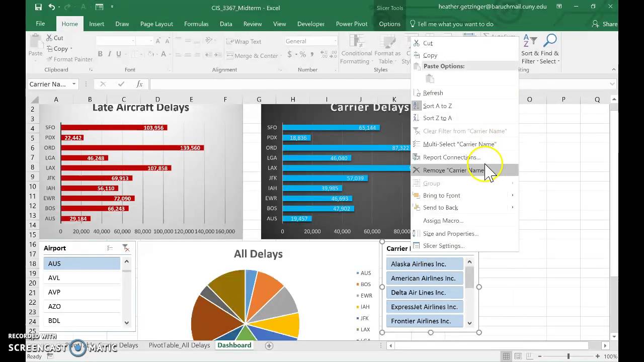Share the workbook
Screen dimensions: 644x362
pyautogui.click(x=605, y=24)
